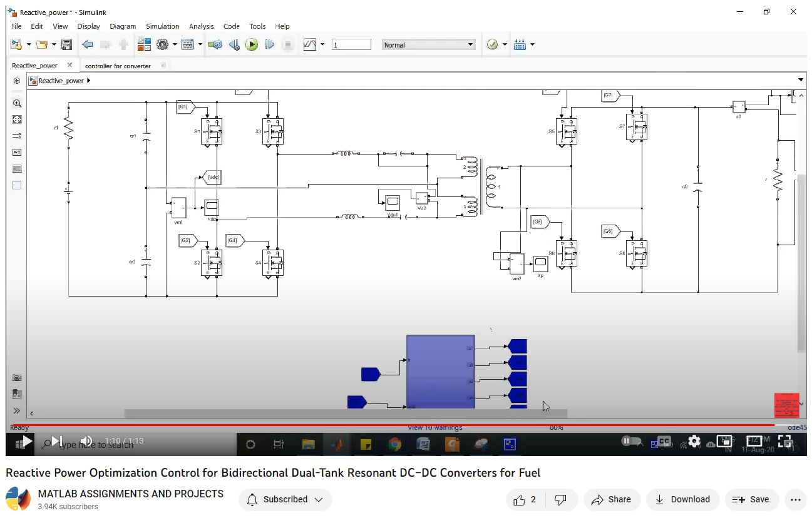Open MATLAB ASSIGNMENTS AND PROJECTS channel link
Image resolution: width=812 pixels, height=518 pixels.
[x=130, y=494]
